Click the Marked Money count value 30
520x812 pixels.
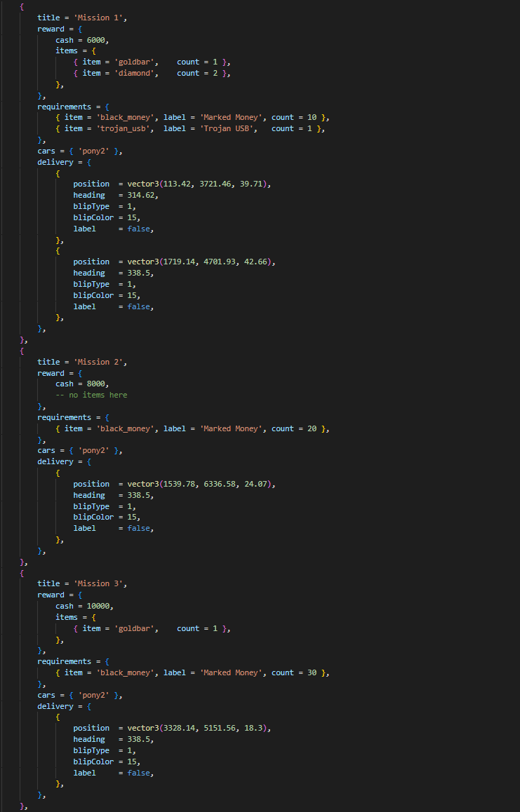pos(312,672)
